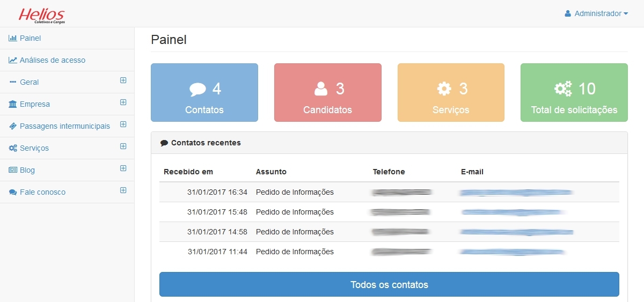Click the Administrador account link
644x302 pixels.
(596, 13)
